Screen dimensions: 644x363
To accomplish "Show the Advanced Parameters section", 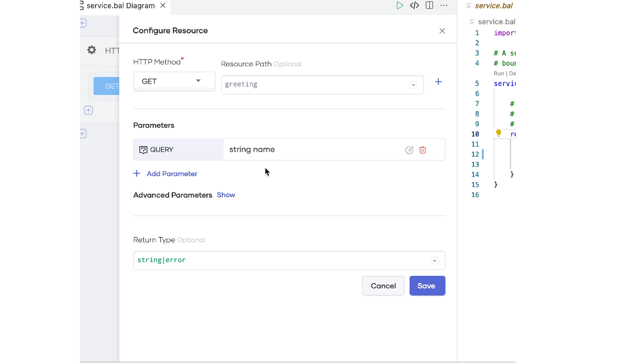I will click(226, 195).
